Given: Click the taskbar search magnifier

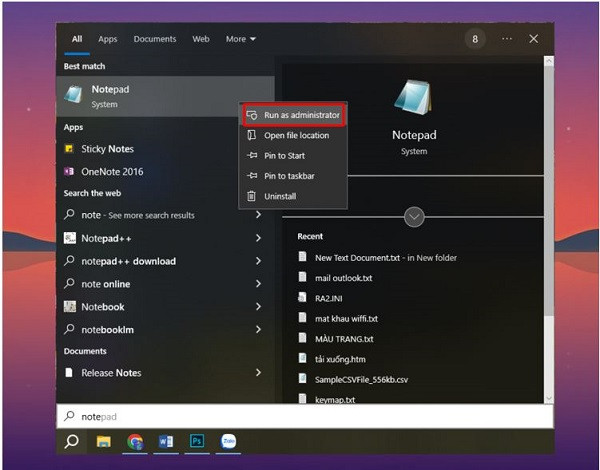Looking at the screenshot, I should tap(72, 441).
